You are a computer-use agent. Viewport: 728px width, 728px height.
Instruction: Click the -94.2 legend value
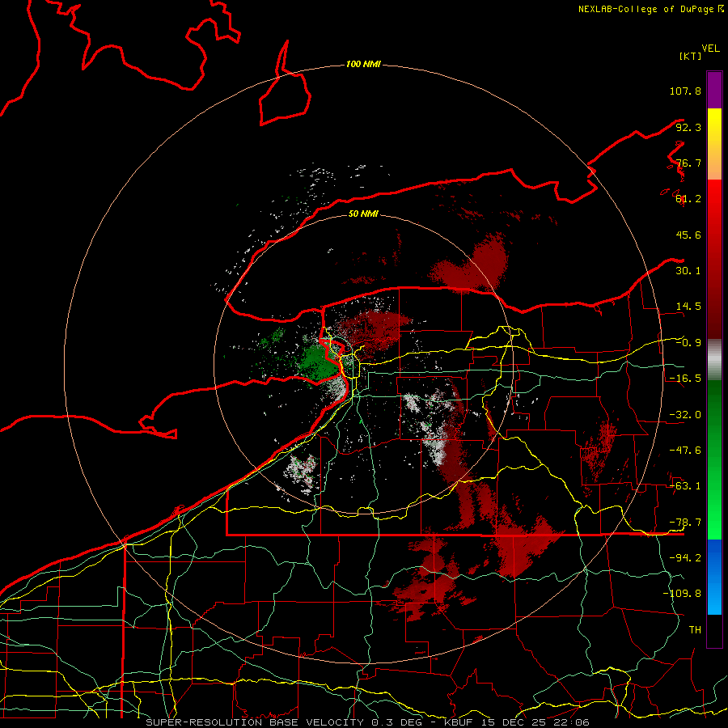[x=685, y=558]
